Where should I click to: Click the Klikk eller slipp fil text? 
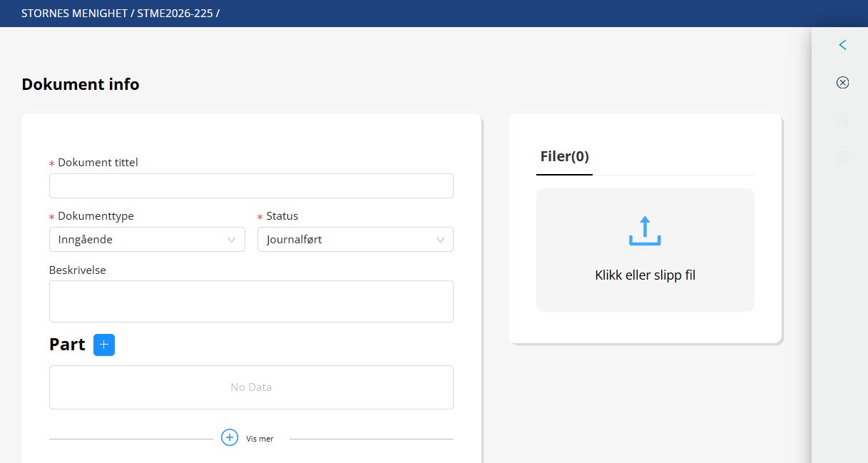(x=645, y=275)
